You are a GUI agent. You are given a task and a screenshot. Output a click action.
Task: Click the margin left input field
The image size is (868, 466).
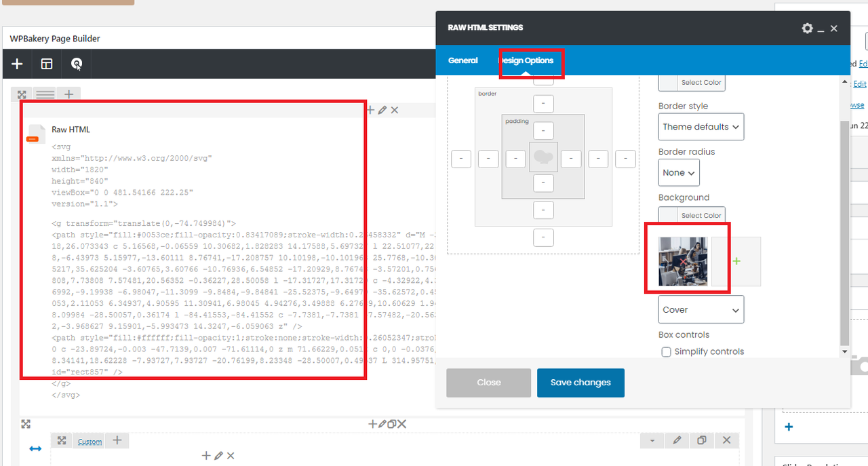pyautogui.click(x=461, y=159)
